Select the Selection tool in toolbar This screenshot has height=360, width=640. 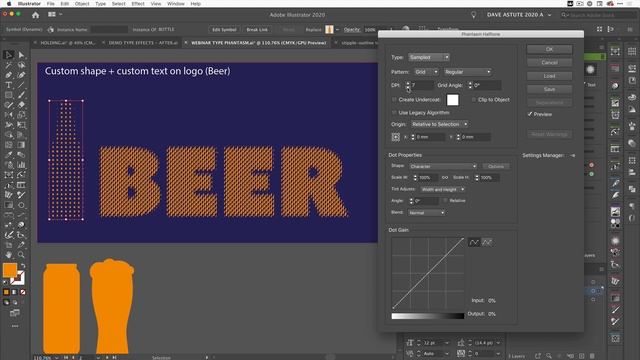pyautogui.click(x=9, y=55)
